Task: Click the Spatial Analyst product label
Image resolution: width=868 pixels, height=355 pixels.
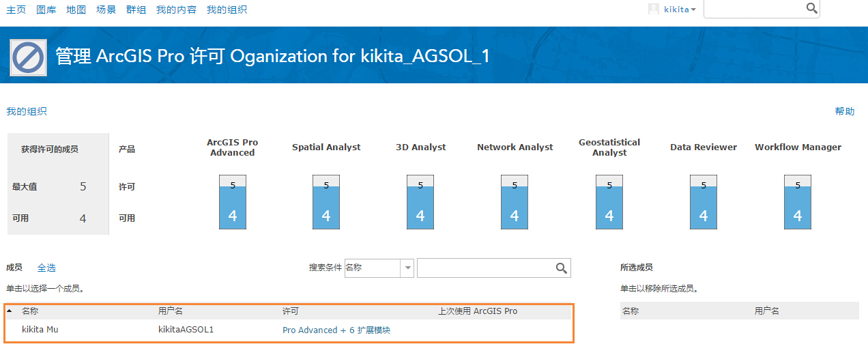Action: coord(326,147)
